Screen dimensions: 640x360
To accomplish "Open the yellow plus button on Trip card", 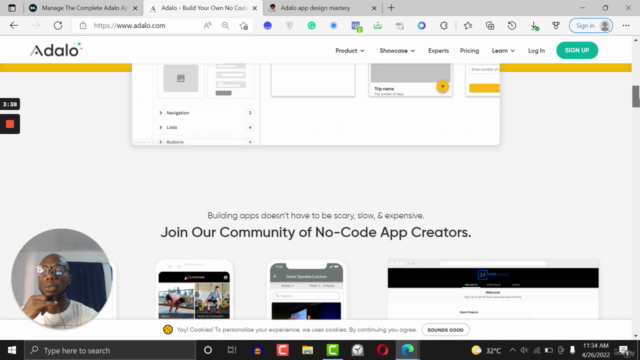I will coord(442,86).
